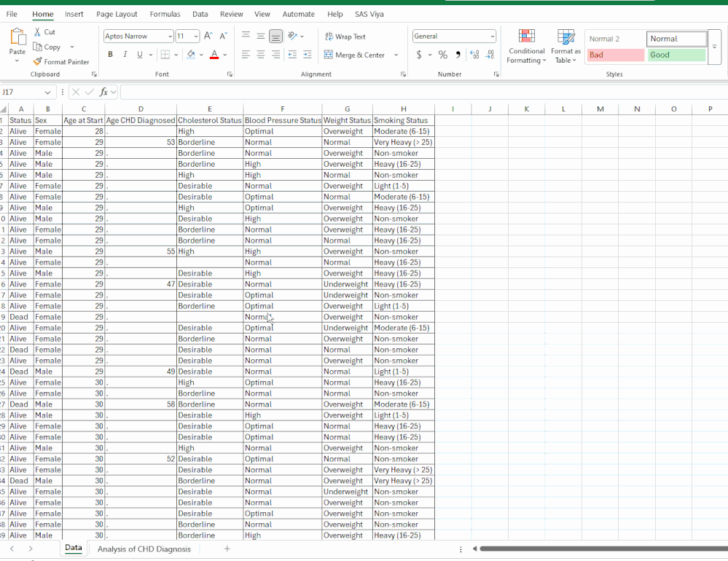The width and height of the screenshot is (728, 561).
Task: Click the Middle Align icon
Action: [x=261, y=36]
